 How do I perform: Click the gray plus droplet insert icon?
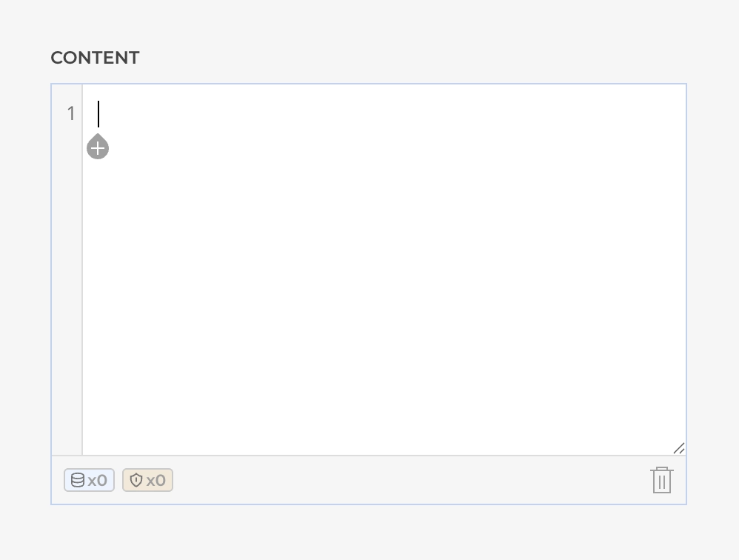coord(98,148)
